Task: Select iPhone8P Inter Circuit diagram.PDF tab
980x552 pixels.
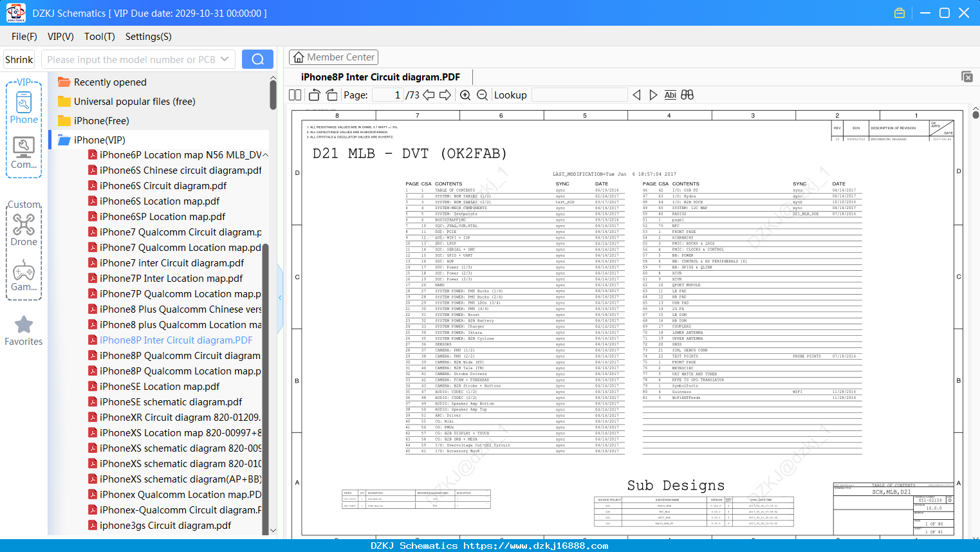Action: (380, 77)
